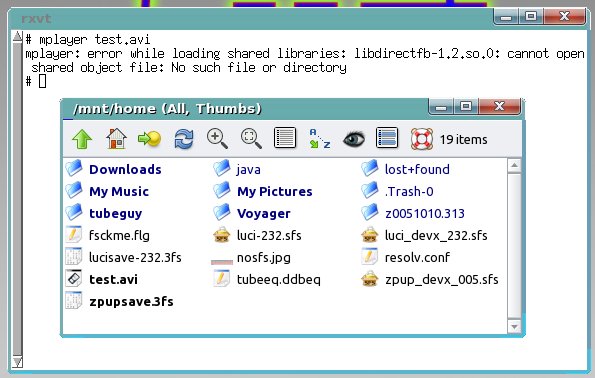Select luci_devx_232.sfs file

point(424,235)
